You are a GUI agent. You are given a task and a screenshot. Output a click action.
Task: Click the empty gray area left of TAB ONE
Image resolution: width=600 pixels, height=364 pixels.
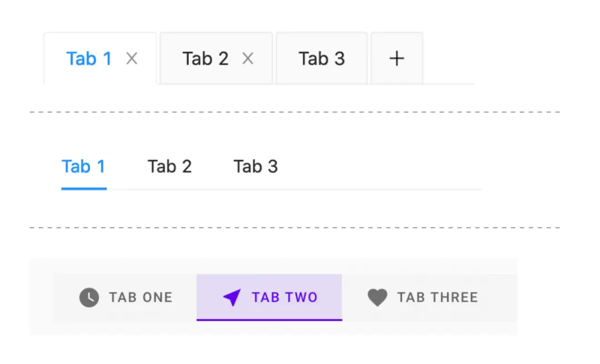click(x=42, y=297)
